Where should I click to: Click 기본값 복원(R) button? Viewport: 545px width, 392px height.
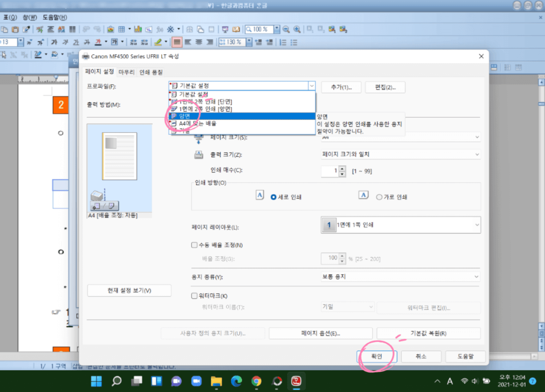(428, 333)
